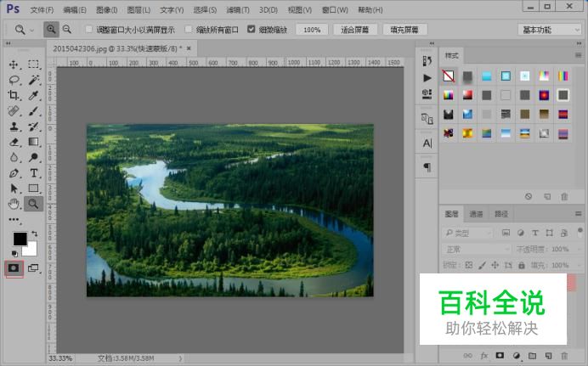Toggle Quick Mask mode button
Image resolution: width=588 pixels, height=366 pixels.
pyautogui.click(x=14, y=268)
